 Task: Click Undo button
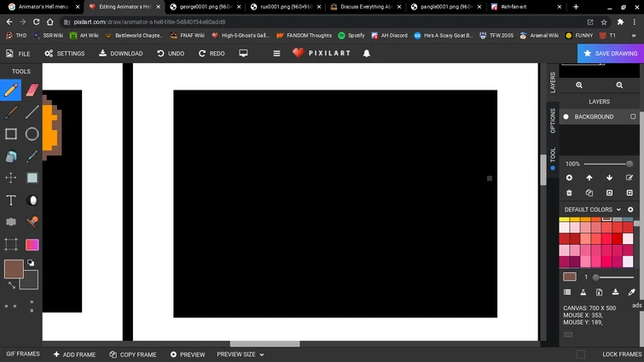[171, 54]
